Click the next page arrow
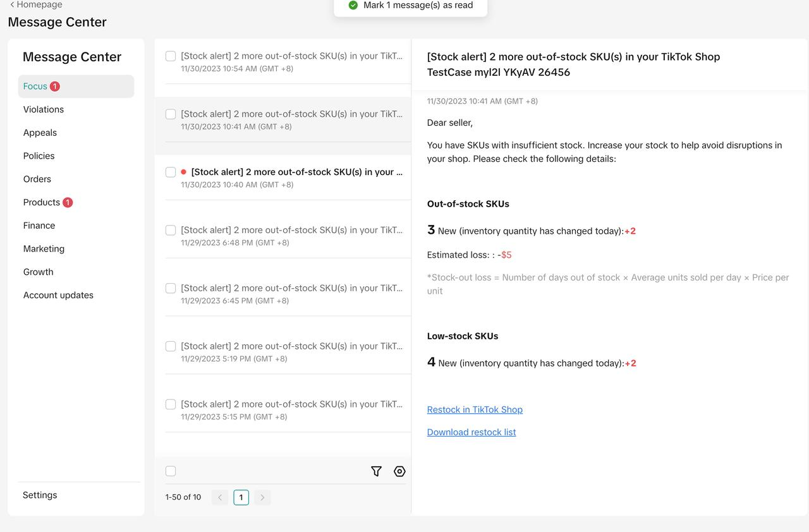The width and height of the screenshot is (809, 532). (x=262, y=497)
